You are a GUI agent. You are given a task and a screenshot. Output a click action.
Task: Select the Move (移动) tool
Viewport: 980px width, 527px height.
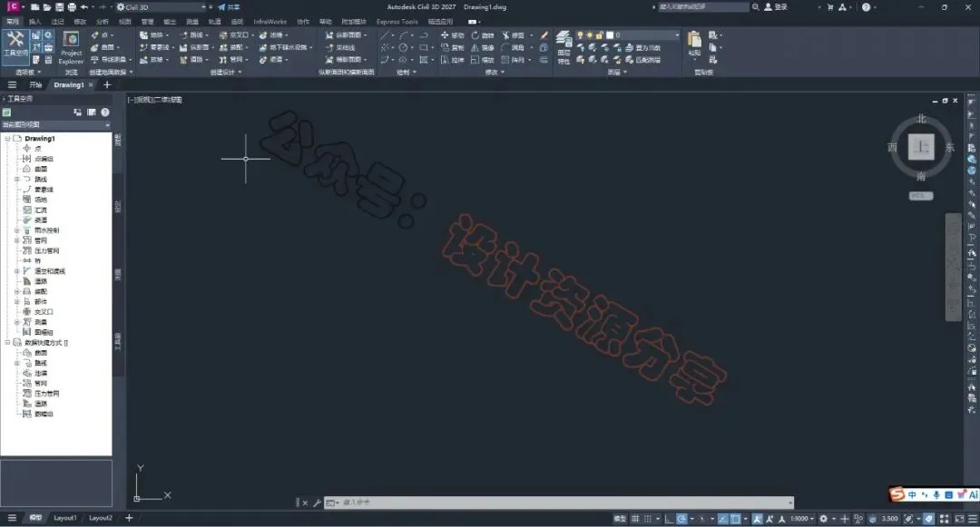tap(452, 35)
